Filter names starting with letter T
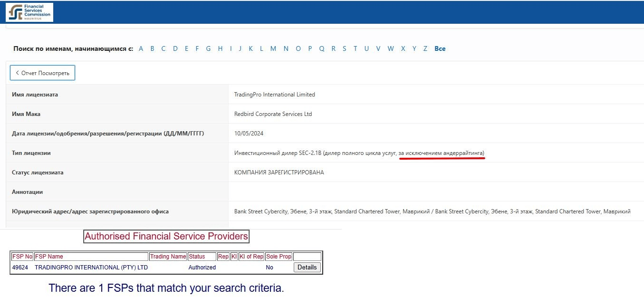The height and width of the screenshot is (297, 644). (355, 48)
